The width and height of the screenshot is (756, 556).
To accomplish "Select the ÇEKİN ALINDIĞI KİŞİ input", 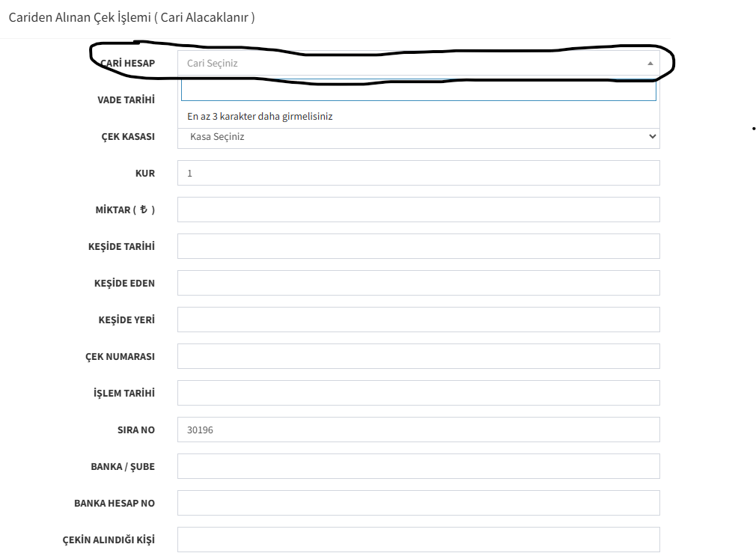I will coord(418,540).
